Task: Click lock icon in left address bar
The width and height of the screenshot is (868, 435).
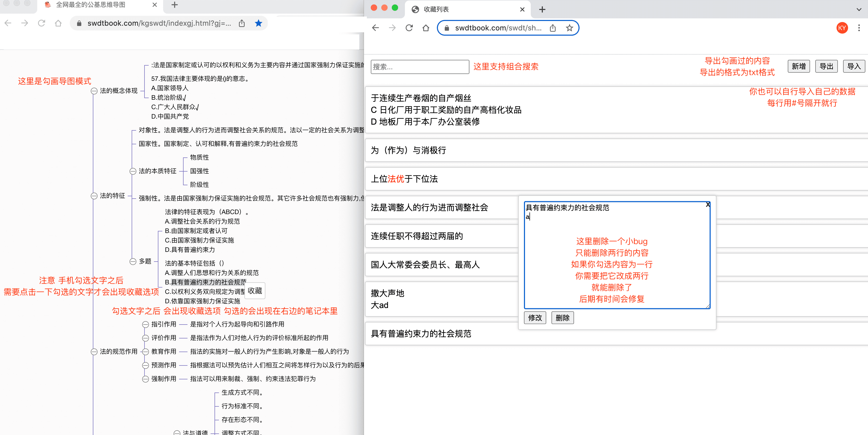Action: [x=79, y=23]
